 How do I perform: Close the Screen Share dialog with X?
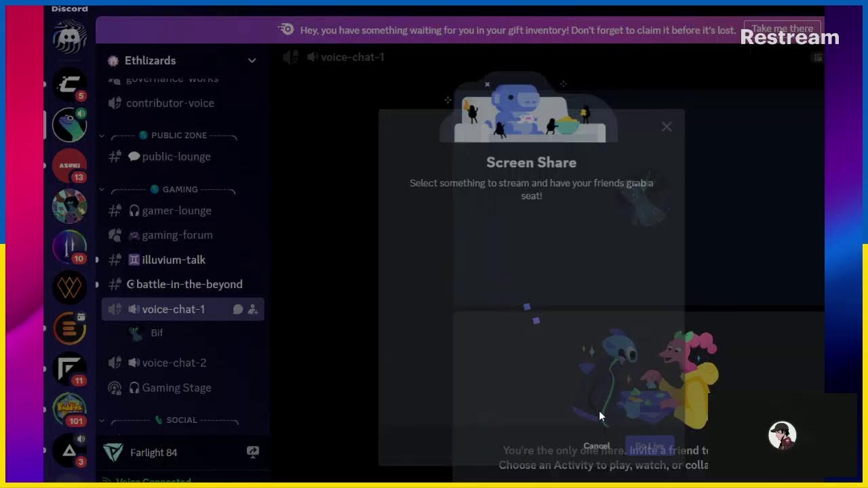click(667, 127)
